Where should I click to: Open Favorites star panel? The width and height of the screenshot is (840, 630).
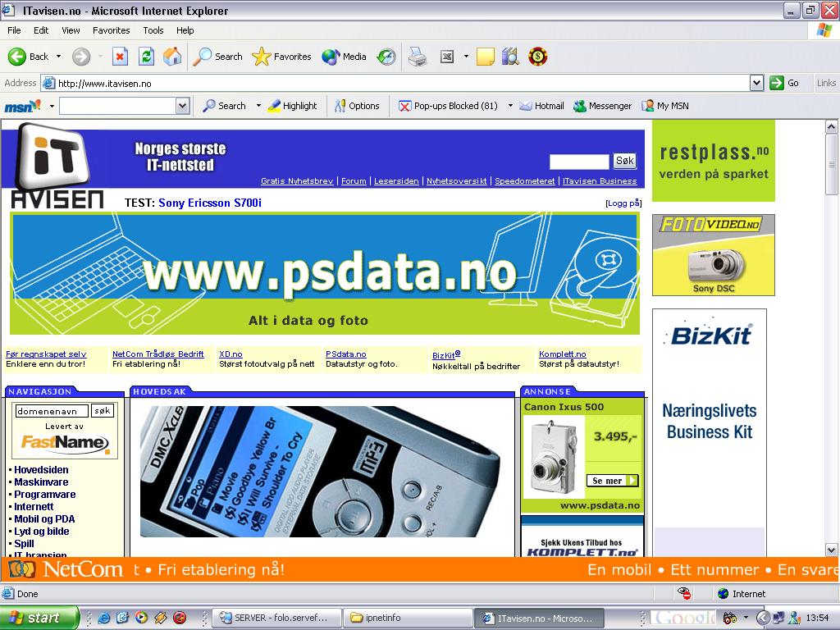[282, 57]
